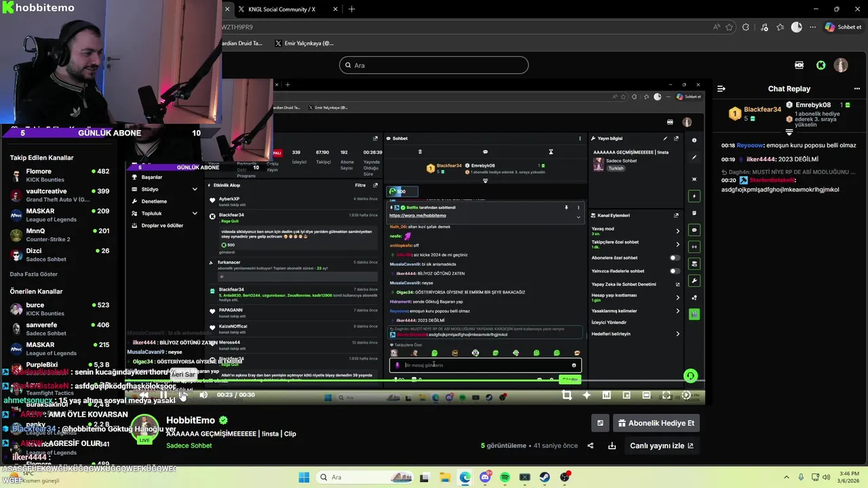Click the read aloud icon in the address bar
This screenshot has width=868, height=488.
click(x=717, y=27)
